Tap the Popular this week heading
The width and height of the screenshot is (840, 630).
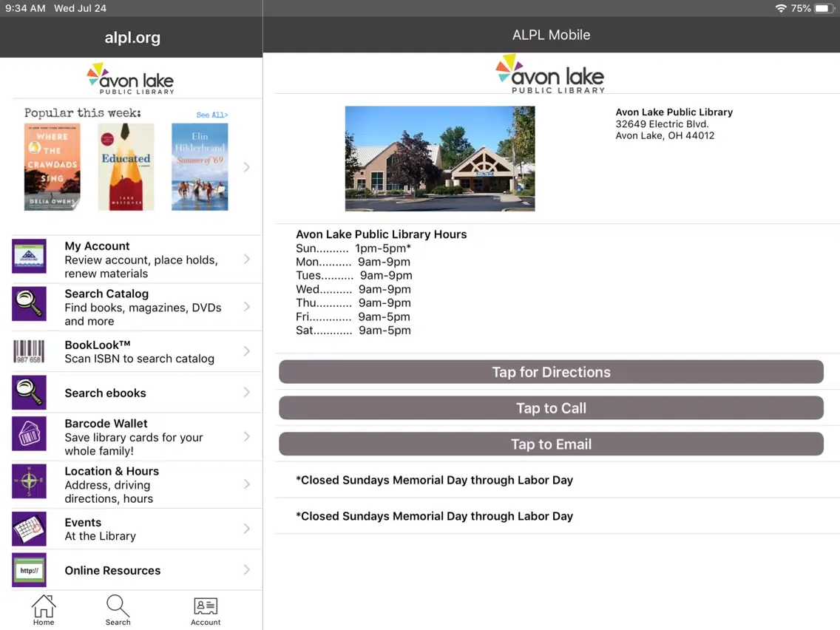[x=83, y=113]
